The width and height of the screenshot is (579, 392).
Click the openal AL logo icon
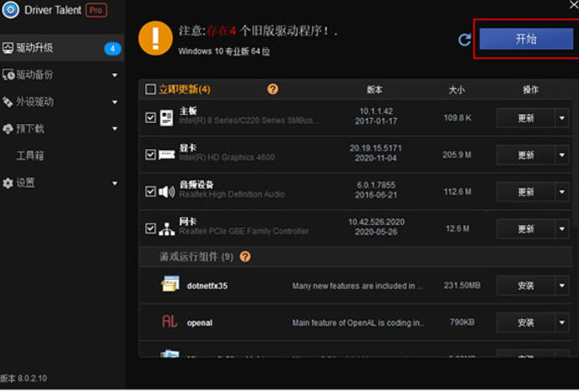click(169, 322)
